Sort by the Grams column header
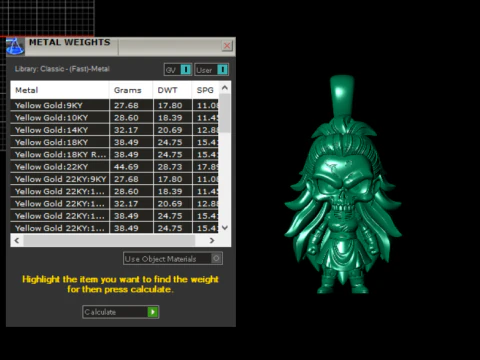480x360 pixels. [131, 90]
